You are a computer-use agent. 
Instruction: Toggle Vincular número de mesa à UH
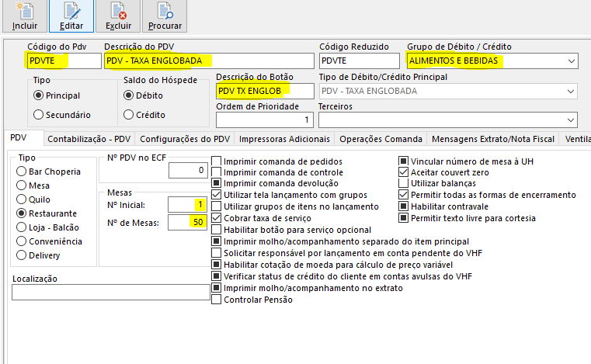(x=403, y=161)
